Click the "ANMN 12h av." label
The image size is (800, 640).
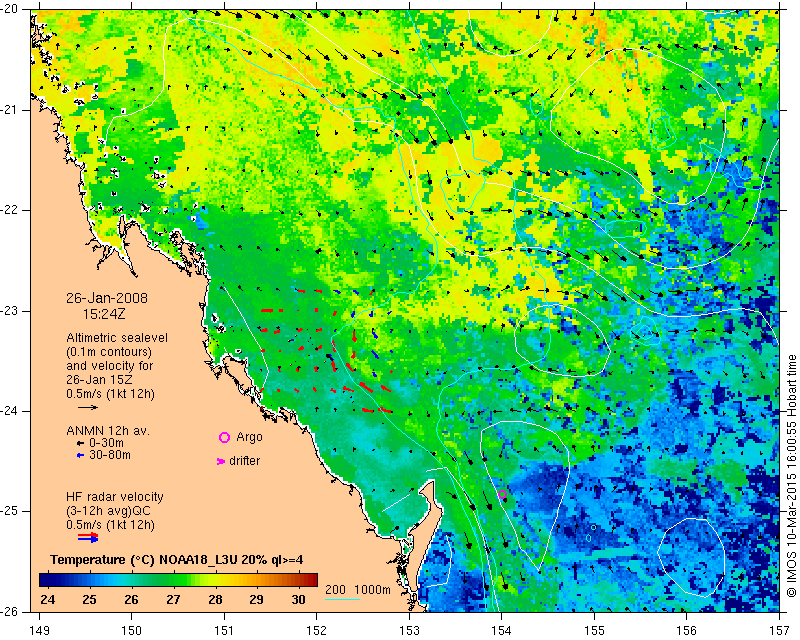click(x=108, y=431)
